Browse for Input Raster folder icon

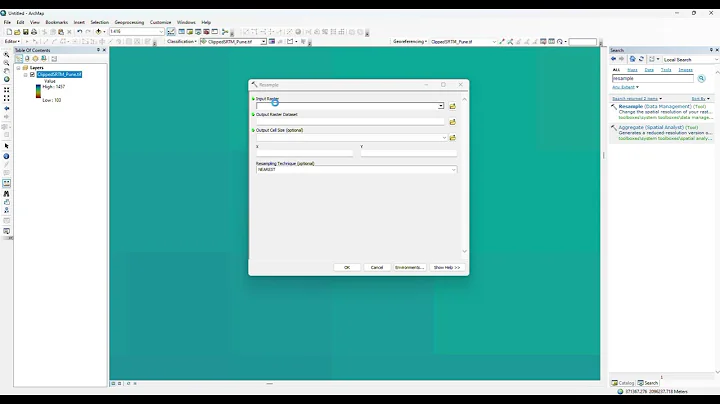tap(453, 107)
